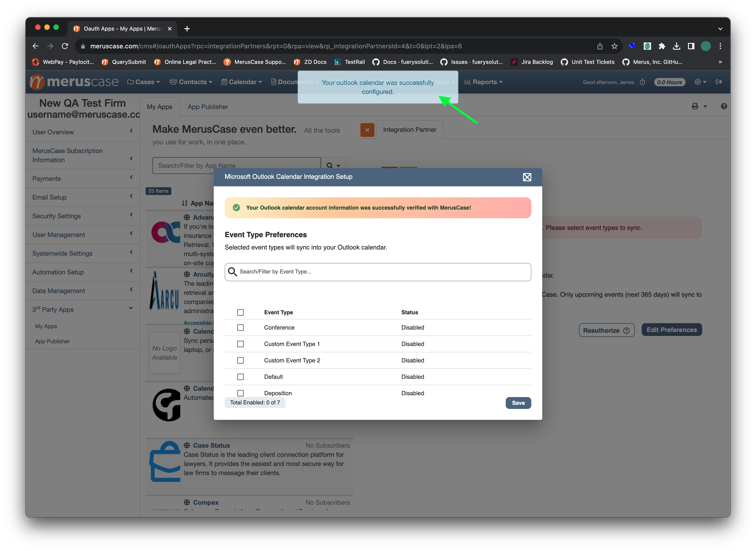Open the help question mark icon
The width and height of the screenshot is (756, 551).
[724, 107]
